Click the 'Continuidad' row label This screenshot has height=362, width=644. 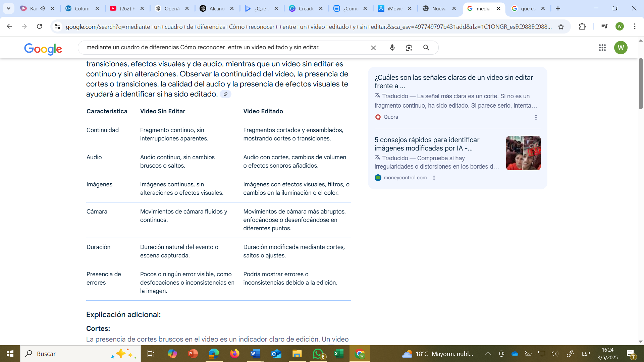coord(103,130)
